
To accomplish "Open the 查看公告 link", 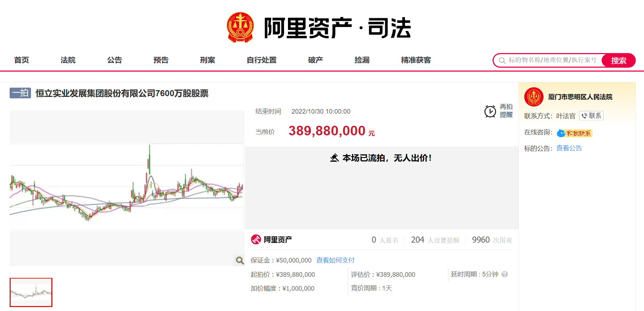I will (x=569, y=148).
